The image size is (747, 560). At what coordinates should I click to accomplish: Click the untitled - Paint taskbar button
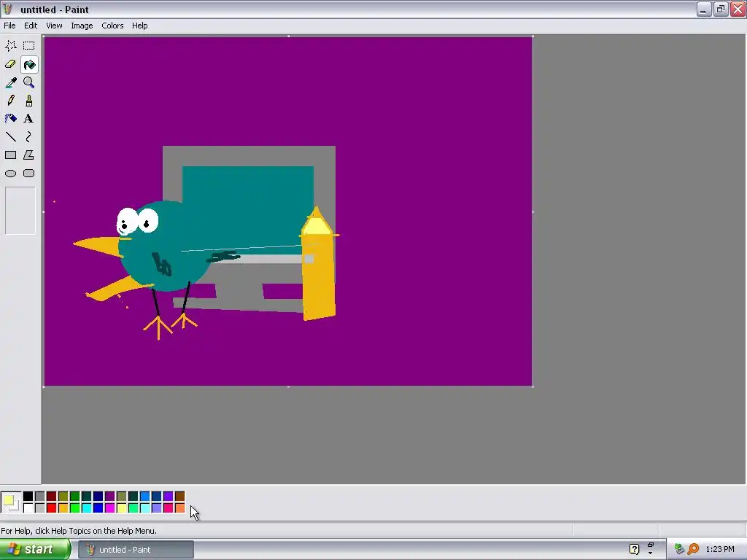136,550
